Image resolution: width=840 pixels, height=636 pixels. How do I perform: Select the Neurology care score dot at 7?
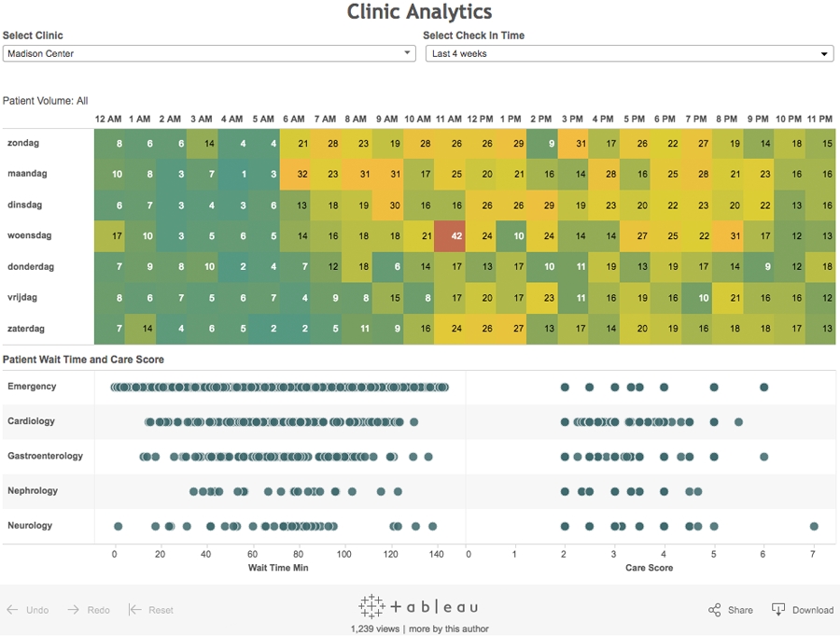[x=814, y=527]
